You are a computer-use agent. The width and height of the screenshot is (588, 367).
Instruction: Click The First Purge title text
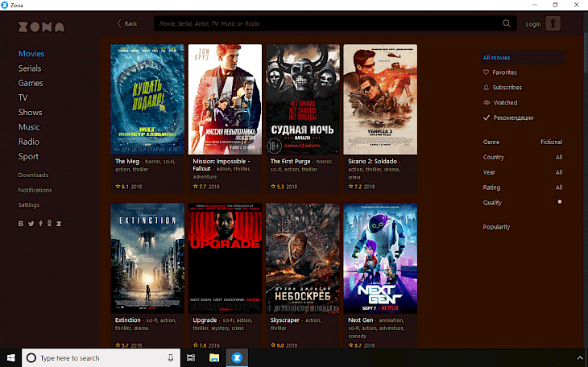[x=290, y=161]
